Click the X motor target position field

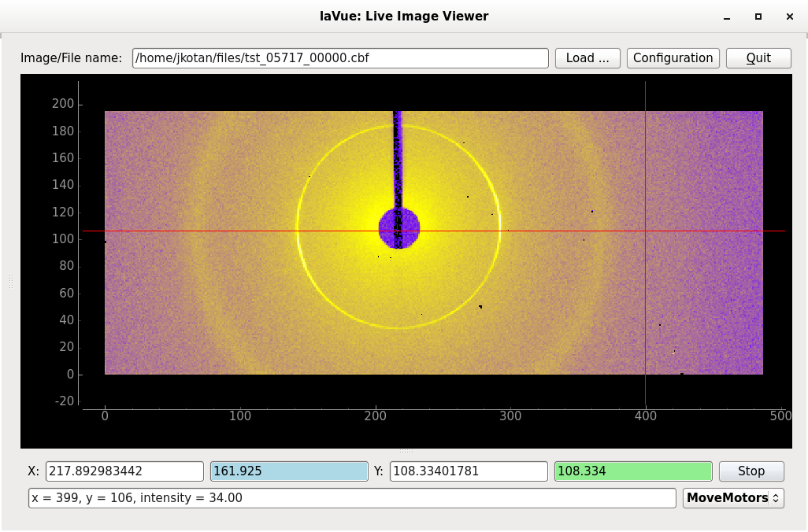[x=124, y=471]
